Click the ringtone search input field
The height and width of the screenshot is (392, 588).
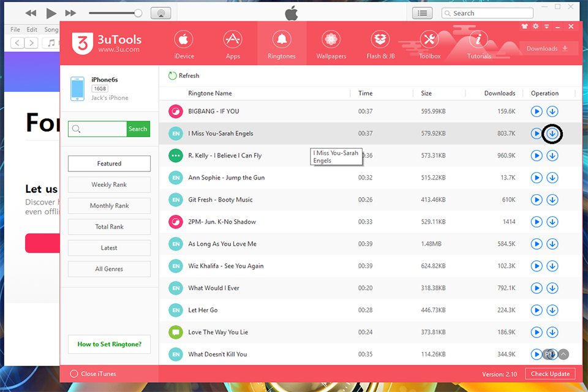97,129
